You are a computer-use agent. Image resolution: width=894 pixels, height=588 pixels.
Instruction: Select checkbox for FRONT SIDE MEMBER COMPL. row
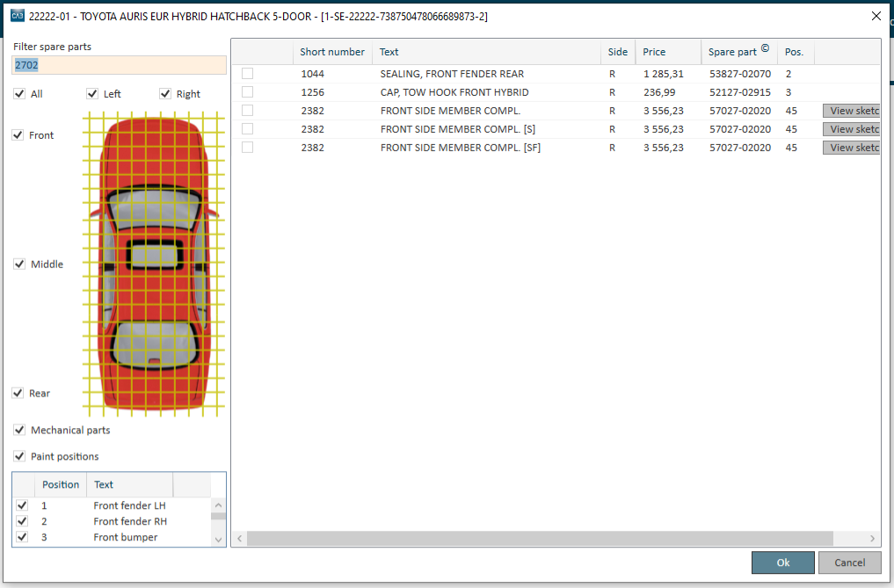pyautogui.click(x=247, y=111)
